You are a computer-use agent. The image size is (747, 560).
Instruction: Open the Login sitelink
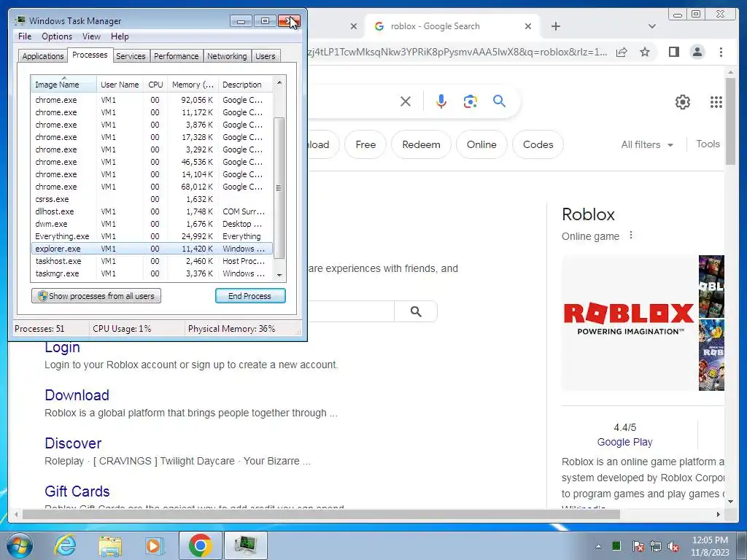(63, 348)
